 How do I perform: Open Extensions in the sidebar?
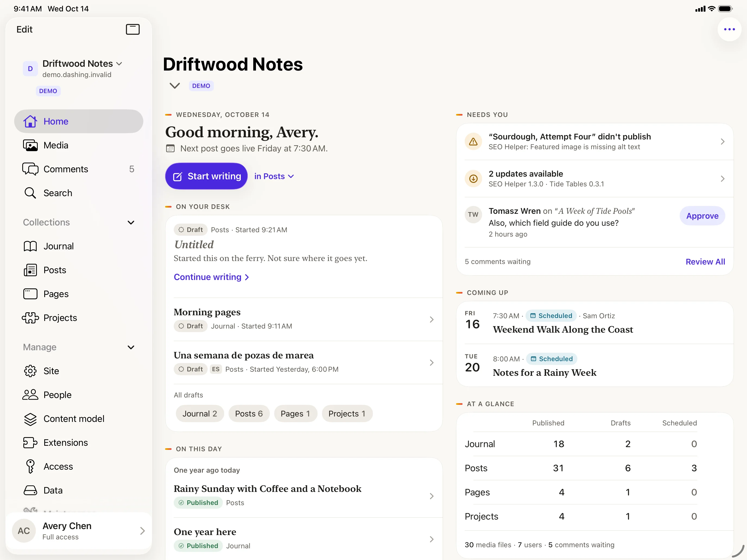tap(79, 443)
